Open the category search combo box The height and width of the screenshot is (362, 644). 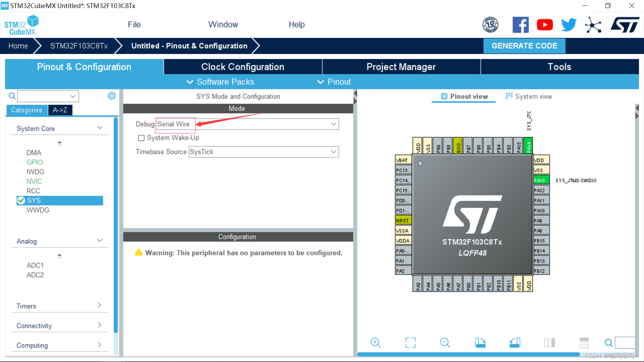click(48, 96)
